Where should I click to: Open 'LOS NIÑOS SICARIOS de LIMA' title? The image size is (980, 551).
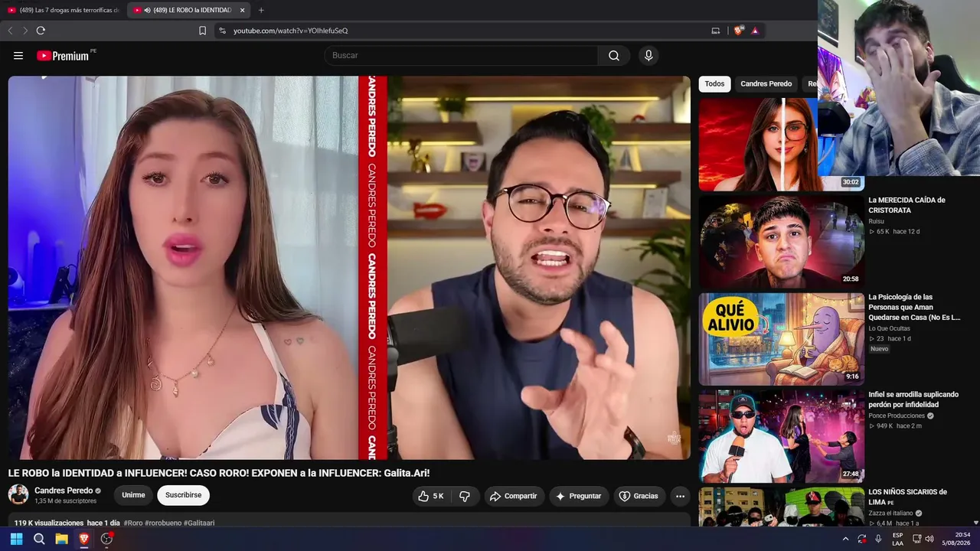pos(907,497)
